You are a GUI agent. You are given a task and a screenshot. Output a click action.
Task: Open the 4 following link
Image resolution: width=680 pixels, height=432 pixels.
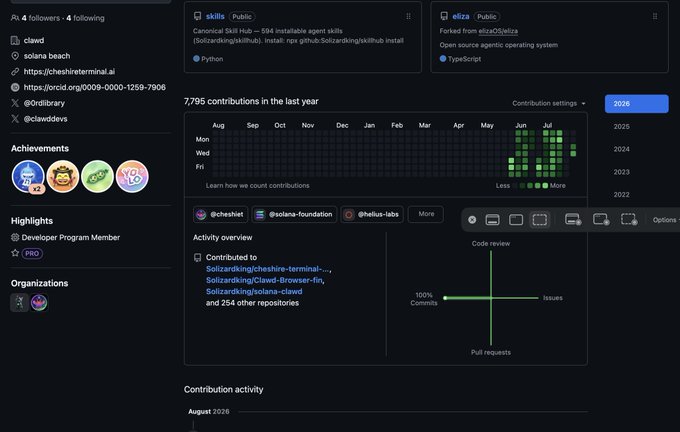85,18
